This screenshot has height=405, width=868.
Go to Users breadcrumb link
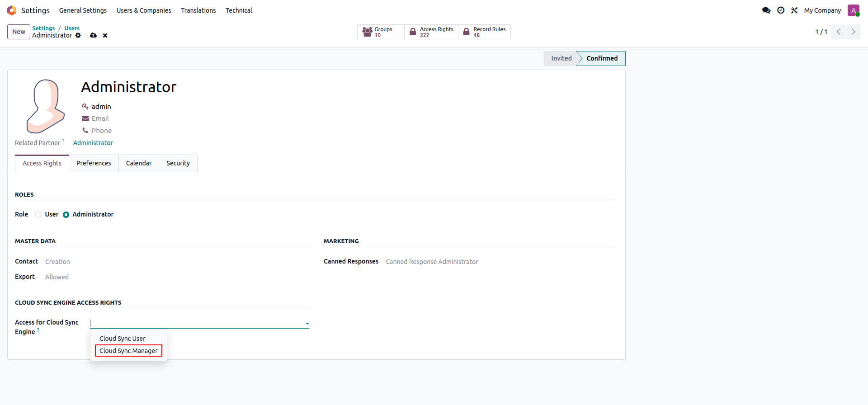pyautogui.click(x=72, y=28)
